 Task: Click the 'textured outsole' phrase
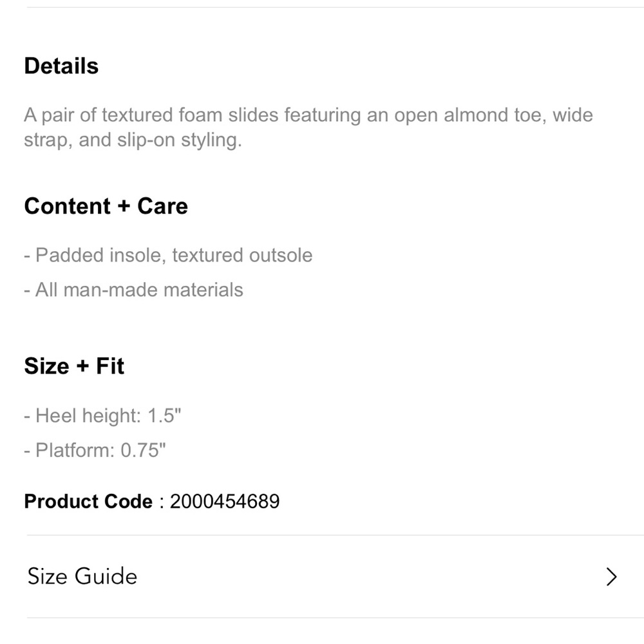coord(242,256)
